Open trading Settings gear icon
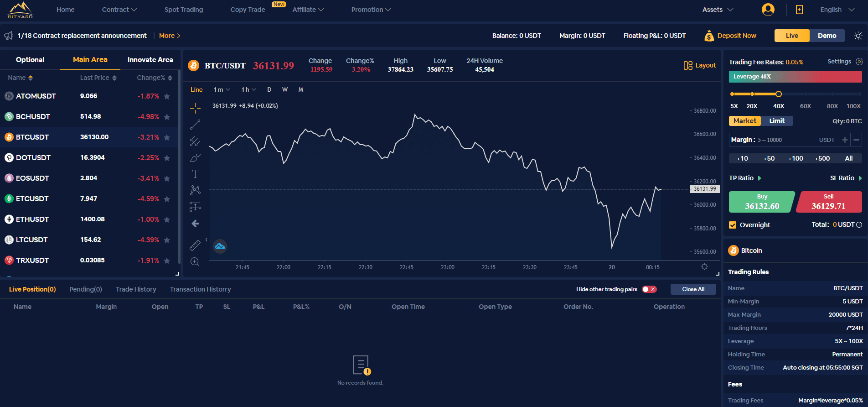 859,62
